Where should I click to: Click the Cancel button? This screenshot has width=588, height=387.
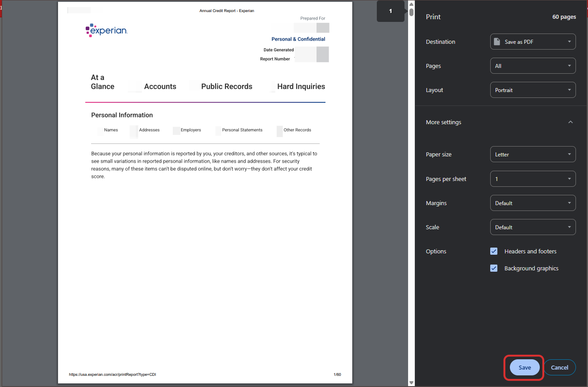[559, 367]
